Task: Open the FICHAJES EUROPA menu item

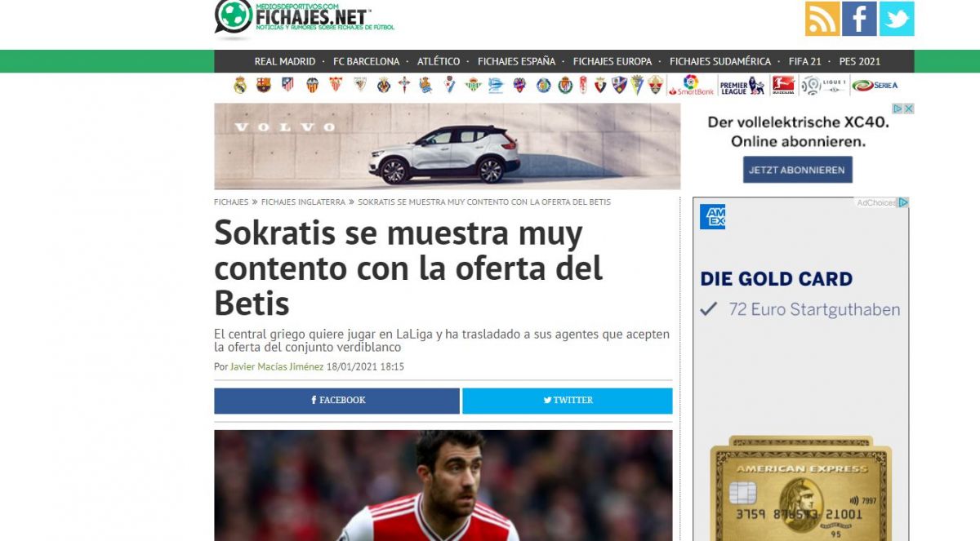Action: (x=612, y=61)
